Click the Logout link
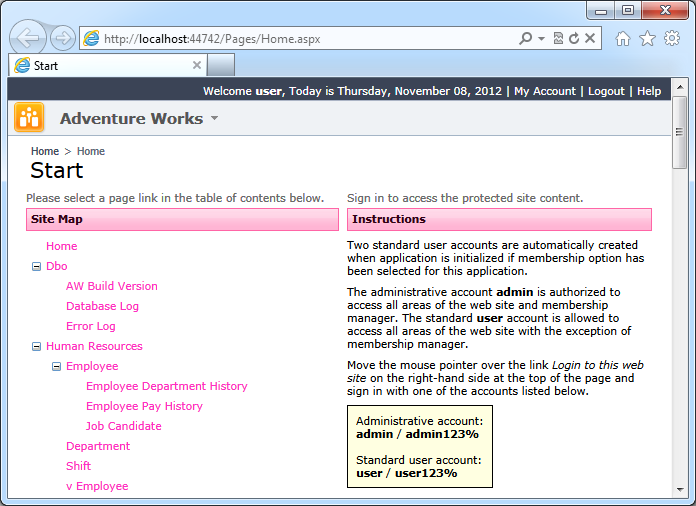This screenshot has height=506, width=696. point(606,91)
